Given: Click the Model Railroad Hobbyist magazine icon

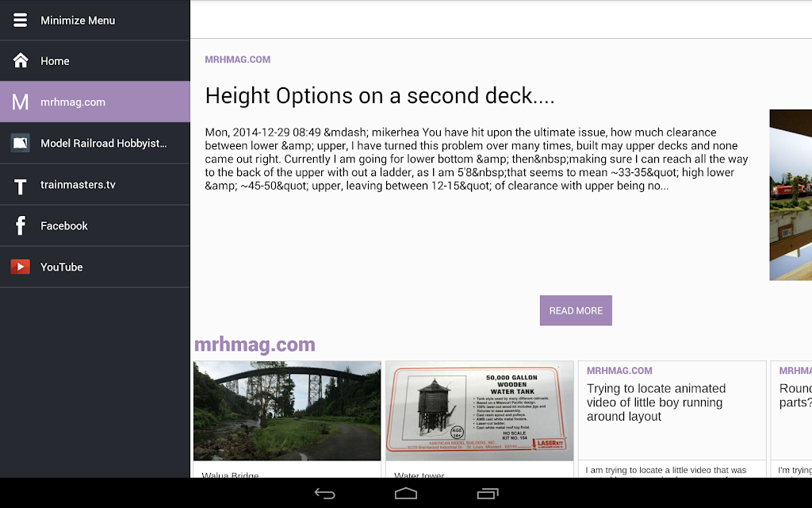Looking at the screenshot, I should click(20, 143).
